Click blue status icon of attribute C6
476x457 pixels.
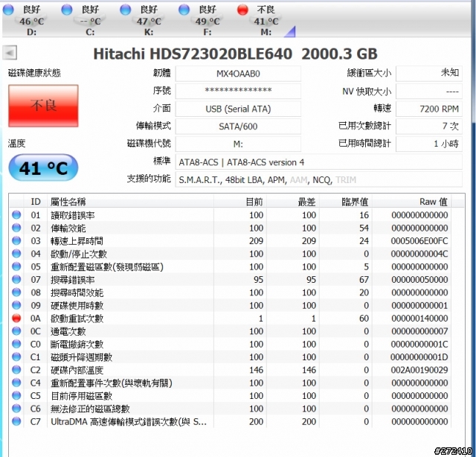16,409
